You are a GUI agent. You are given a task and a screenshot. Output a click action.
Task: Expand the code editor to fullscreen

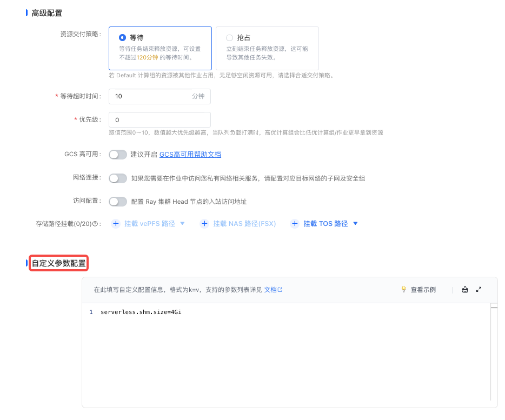click(x=479, y=290)
